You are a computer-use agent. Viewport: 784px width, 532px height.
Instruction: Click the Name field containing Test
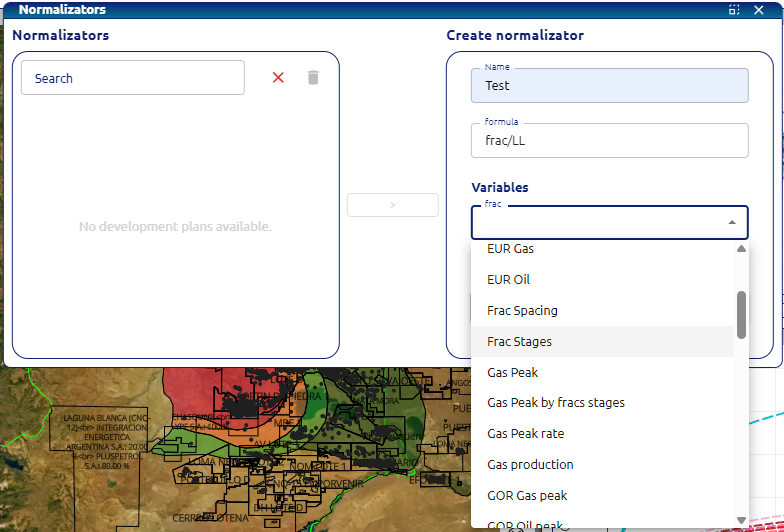click(609, 86)
